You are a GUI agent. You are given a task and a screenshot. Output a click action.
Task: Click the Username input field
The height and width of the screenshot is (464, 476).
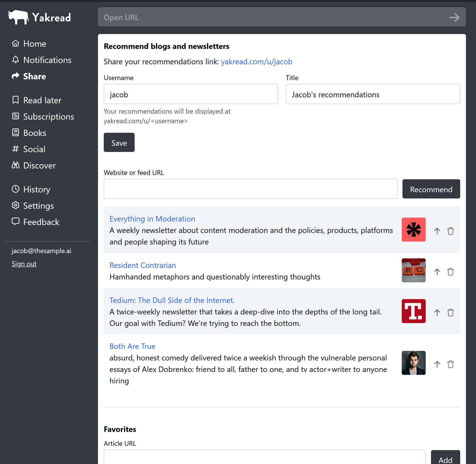191,94
